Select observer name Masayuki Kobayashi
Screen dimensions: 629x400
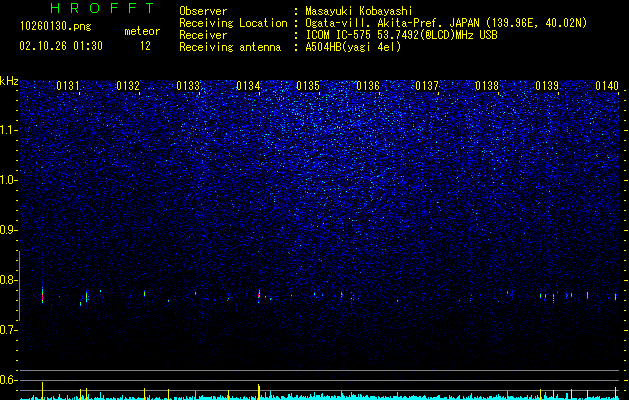point(359,11)
